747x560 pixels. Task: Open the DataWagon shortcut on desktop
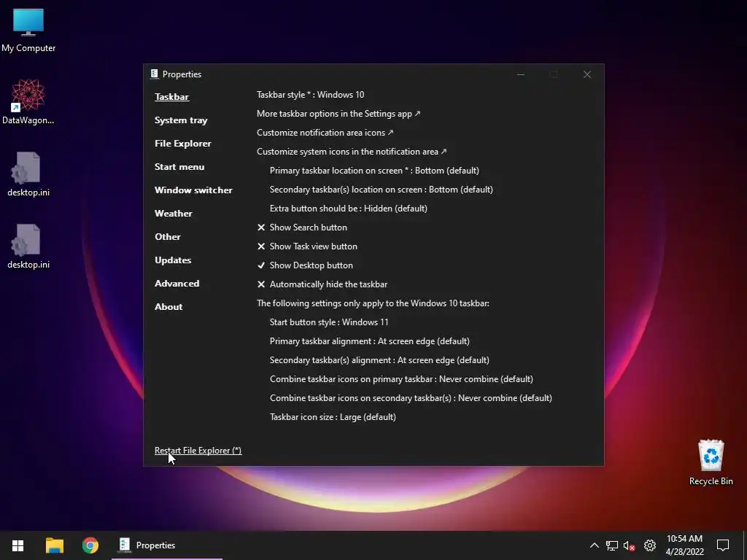point(28,101)
